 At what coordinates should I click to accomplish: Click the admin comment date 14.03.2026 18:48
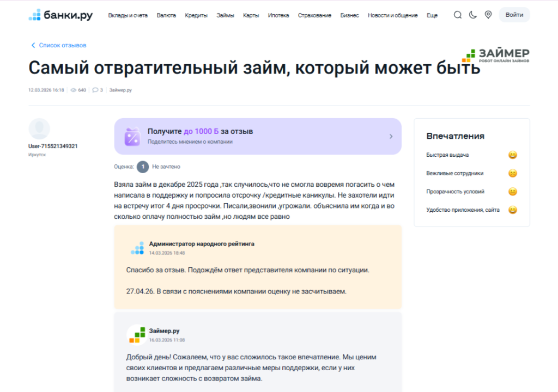tap(167, 253)
